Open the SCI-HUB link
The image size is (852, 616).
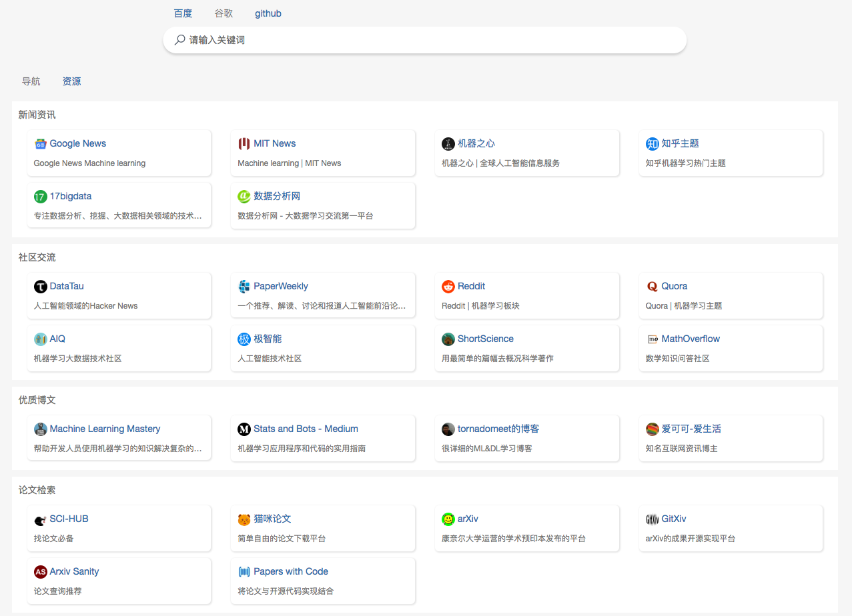coord(69,519)
